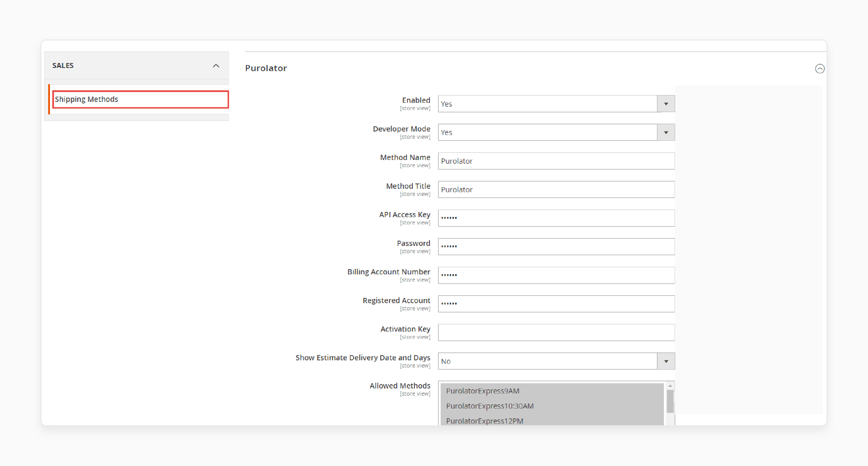This screenshot has width=868, height=466.
Task: Focus the Billing Account Number field
Action: [x=556, y=275]
